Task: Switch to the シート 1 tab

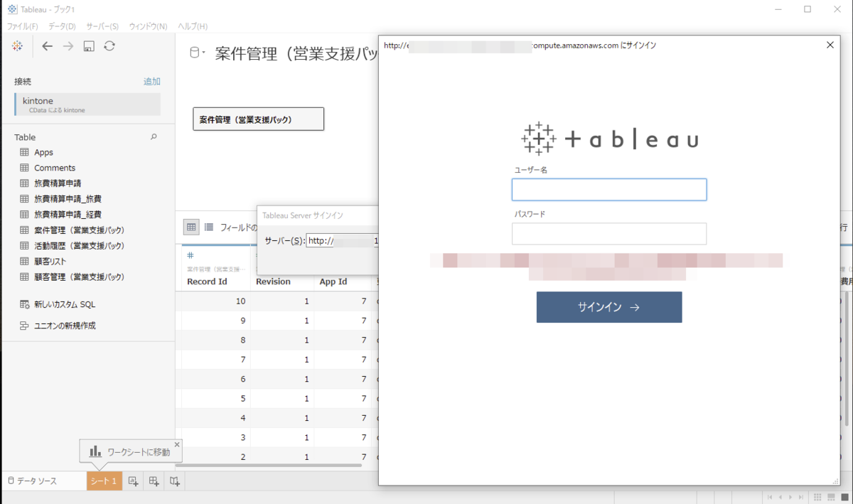Action: 104,481
